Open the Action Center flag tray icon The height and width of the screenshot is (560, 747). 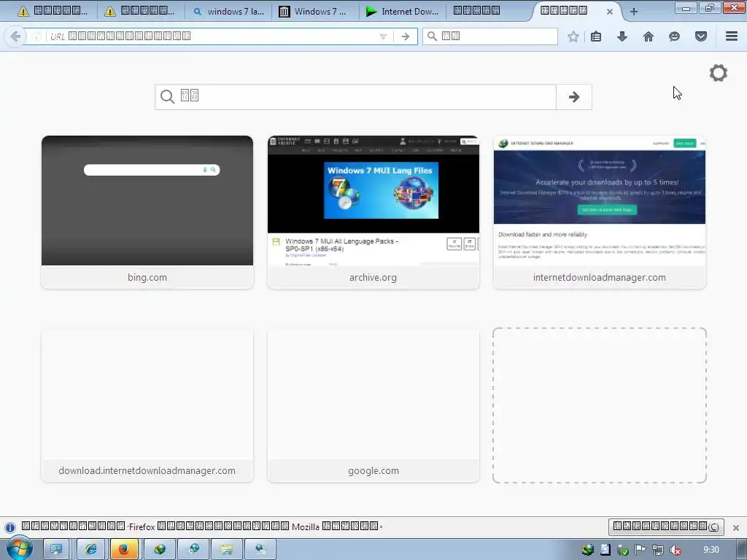(640, 550)
